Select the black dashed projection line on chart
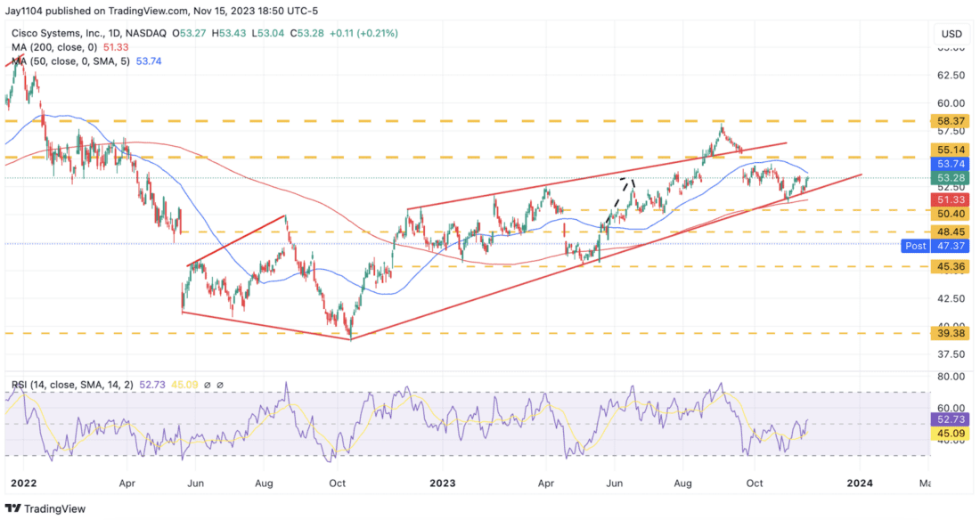This screenshot has height=520, width=980. (x=619, y=200)
